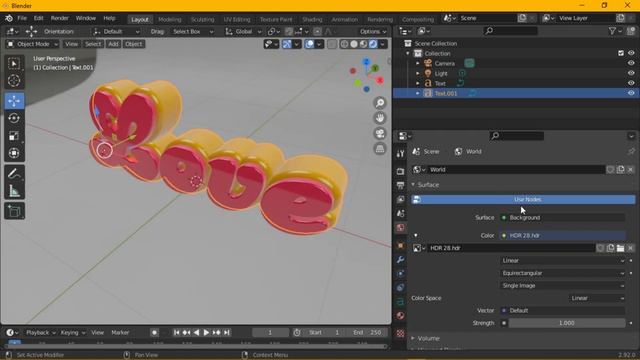Open the Playback popover
The width and height of the screenshot is (640, 360).
(x=40, y=333)
